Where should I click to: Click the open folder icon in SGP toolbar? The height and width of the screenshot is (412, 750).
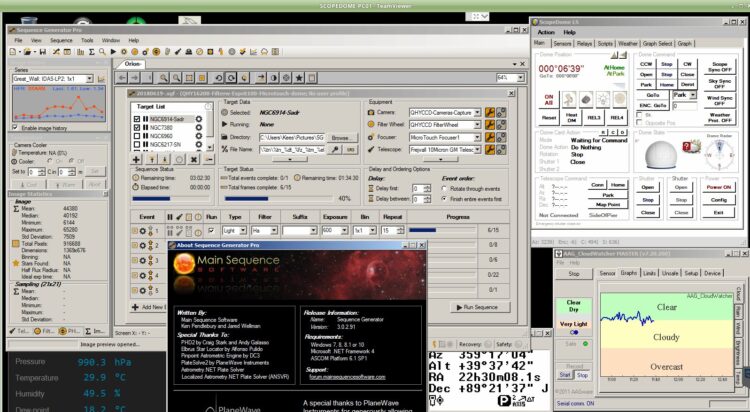[x=28, y=52]
